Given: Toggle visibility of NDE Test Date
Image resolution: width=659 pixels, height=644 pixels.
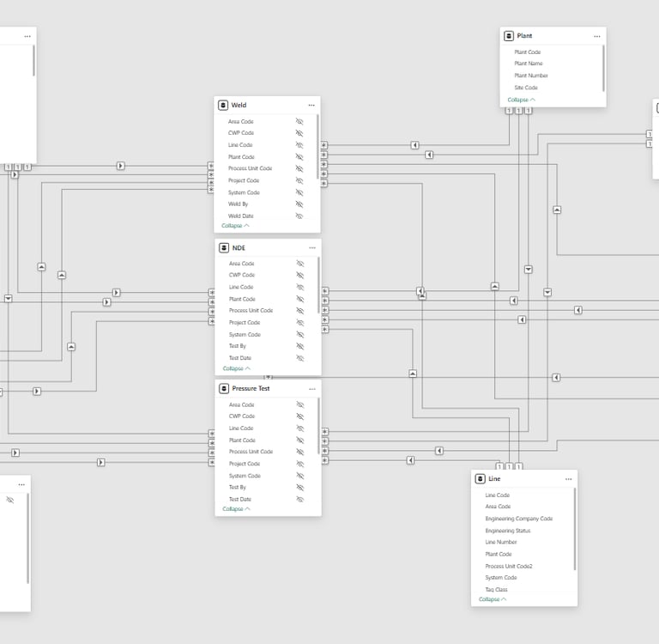Looking at the screenshot, I should pos(300,358).
